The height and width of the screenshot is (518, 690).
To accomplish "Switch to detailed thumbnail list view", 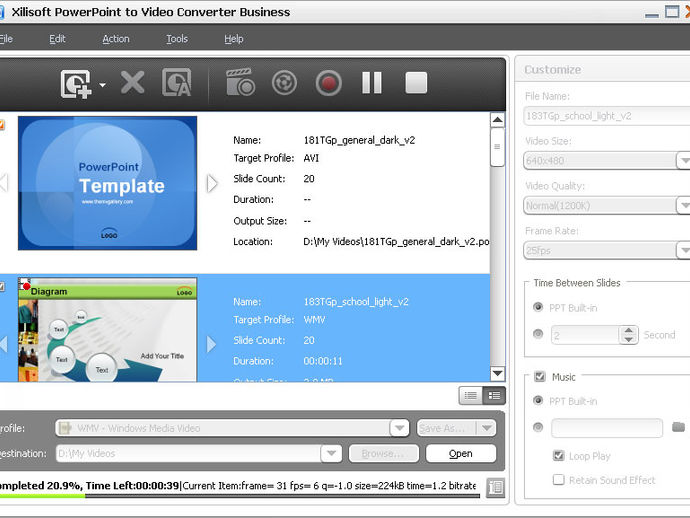I will click(494, 396).
